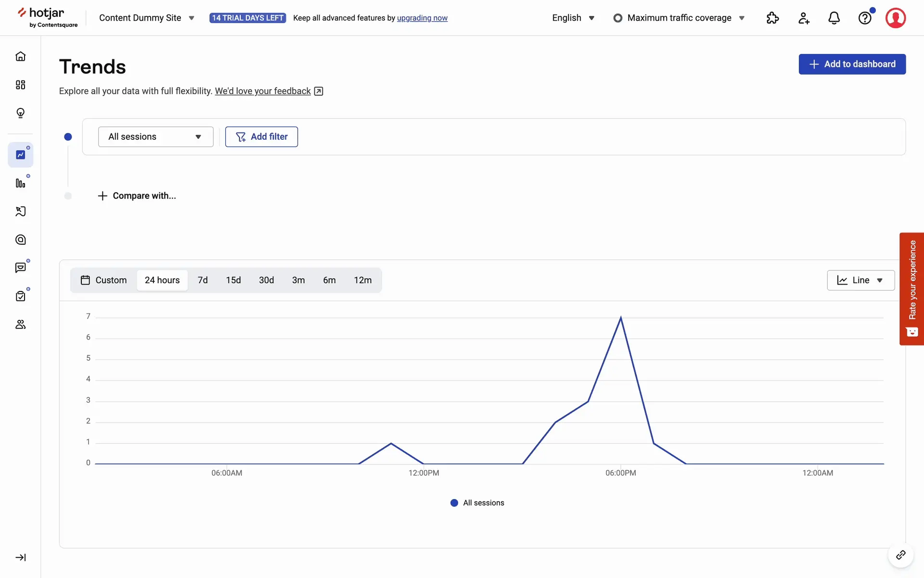924x578 pixels.
Task: Click the Add to dashboard button
Action: [852, 64]
